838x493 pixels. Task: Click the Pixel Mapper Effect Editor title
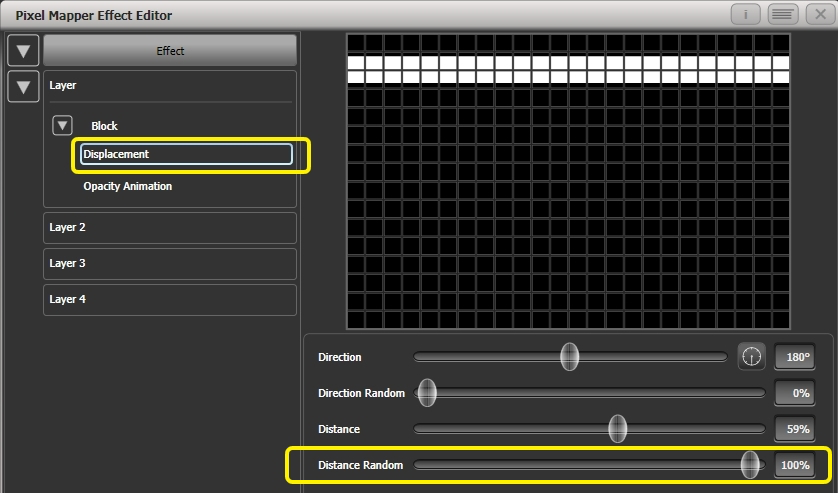point(94,16)
